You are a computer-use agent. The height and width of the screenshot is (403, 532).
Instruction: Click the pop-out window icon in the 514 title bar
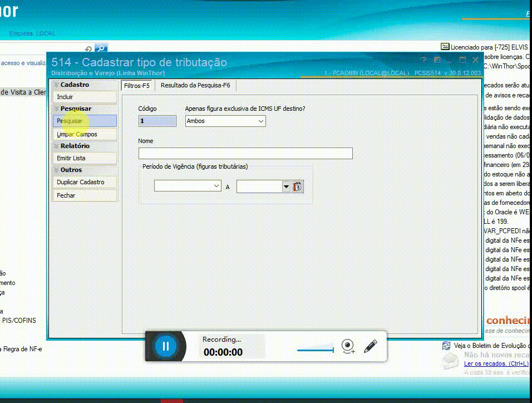437,60
